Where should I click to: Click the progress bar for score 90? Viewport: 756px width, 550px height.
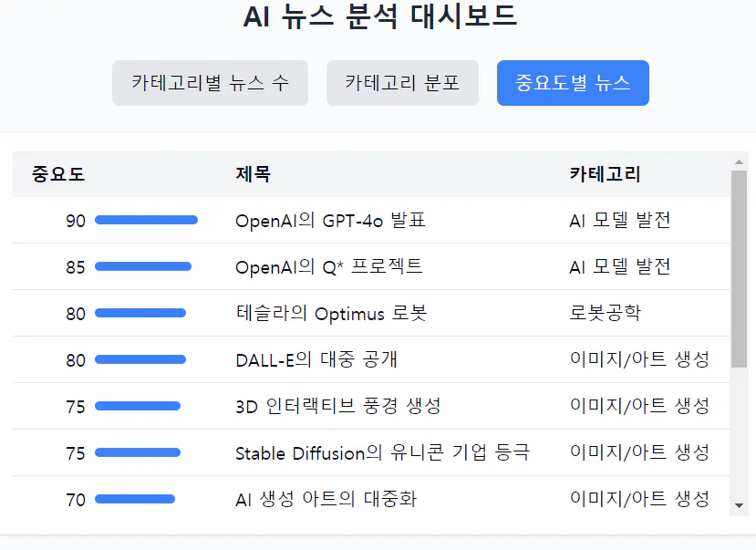click(146, 221)
